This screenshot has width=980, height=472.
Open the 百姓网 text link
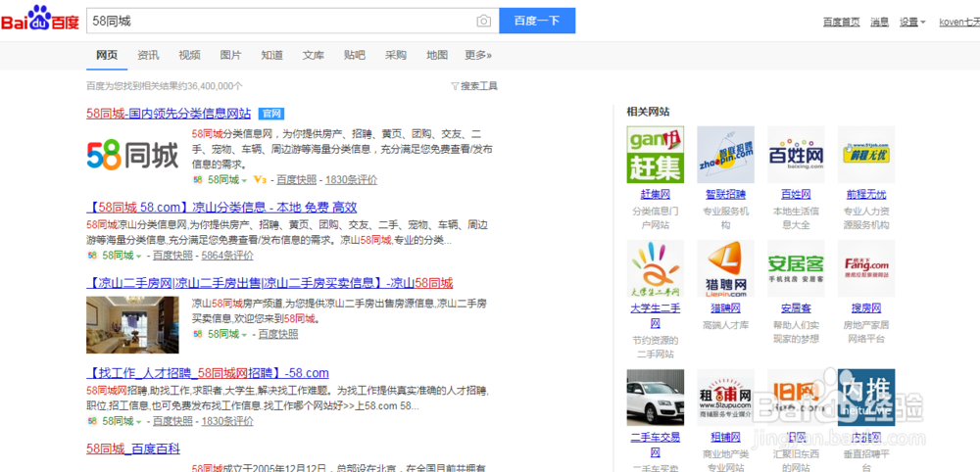(796, 194)
